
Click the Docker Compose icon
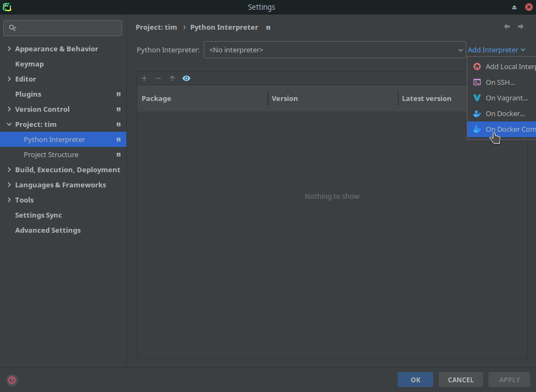pos(477,130)
